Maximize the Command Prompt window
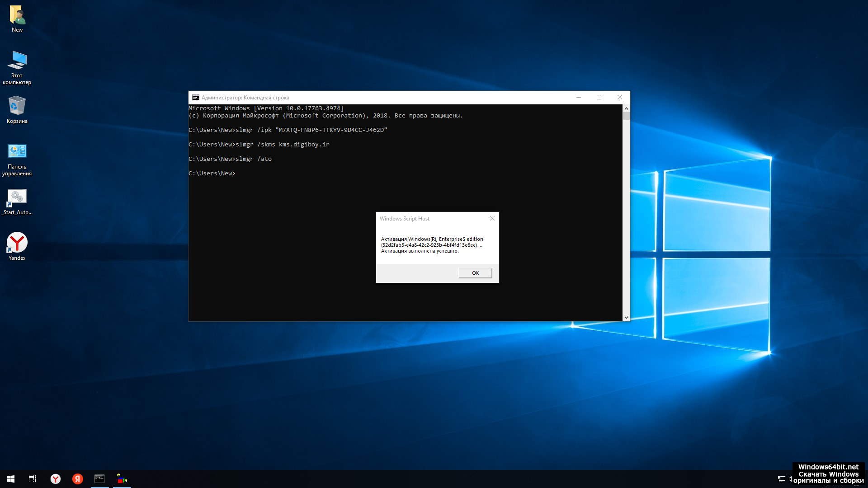The image size is (868, 488). coord(599,97)
